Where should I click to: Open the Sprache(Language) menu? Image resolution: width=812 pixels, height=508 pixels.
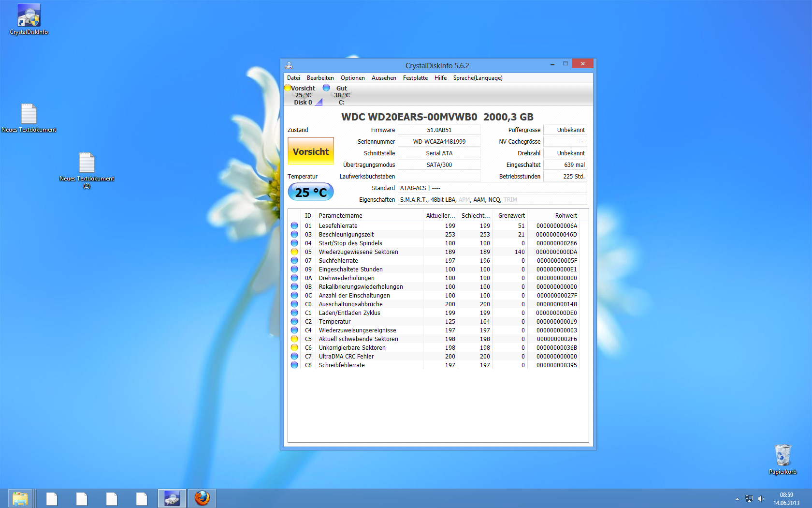click(478, 78)
